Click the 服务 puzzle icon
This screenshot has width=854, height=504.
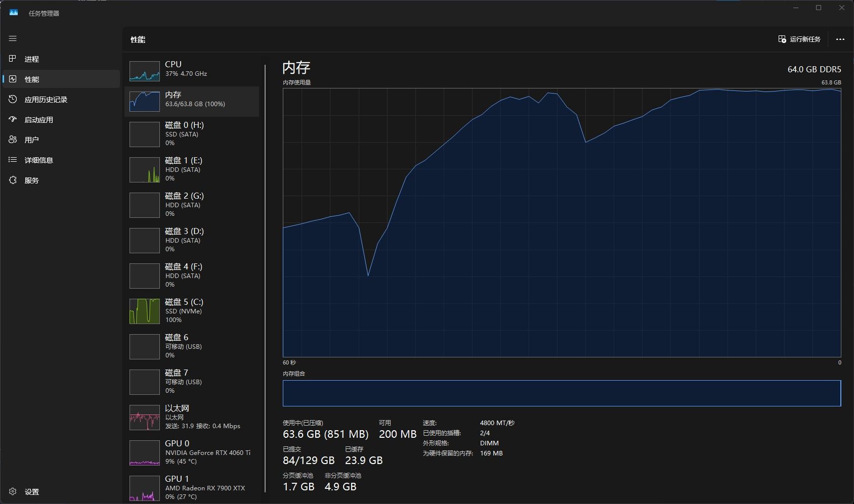[13, 180]
